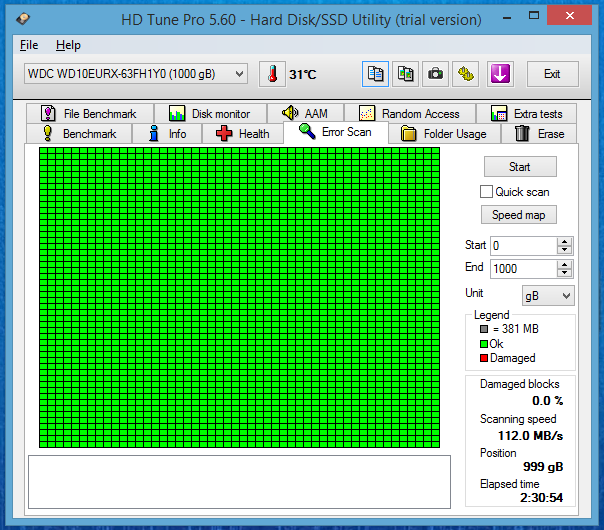Open the Extra tests tab

point(526,114)
